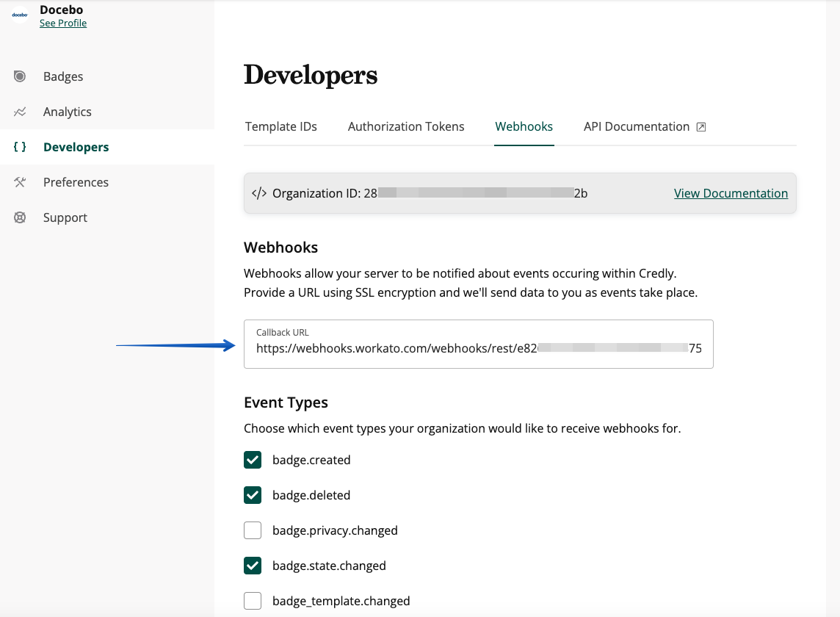Click the code icon next to Organization ID
Image resolution: width=840 pixels, height=617 pixels.
point(259,194)
